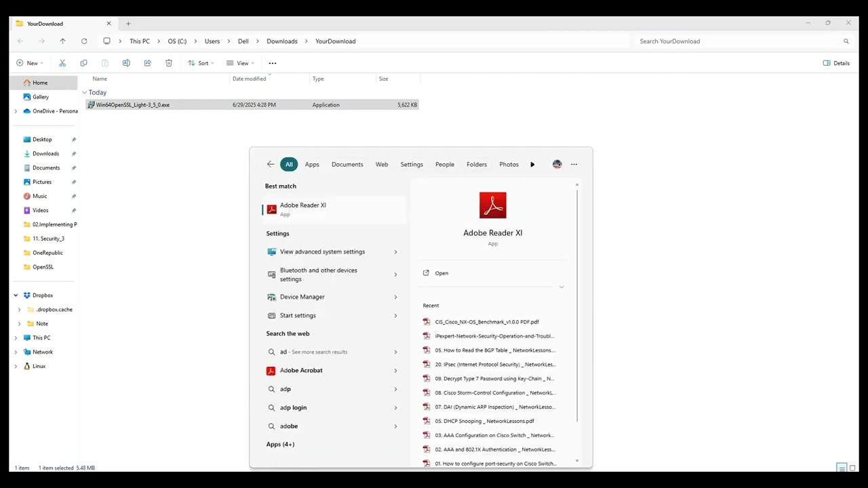Switch to the Apps search tab

click(x=312, y=164)
